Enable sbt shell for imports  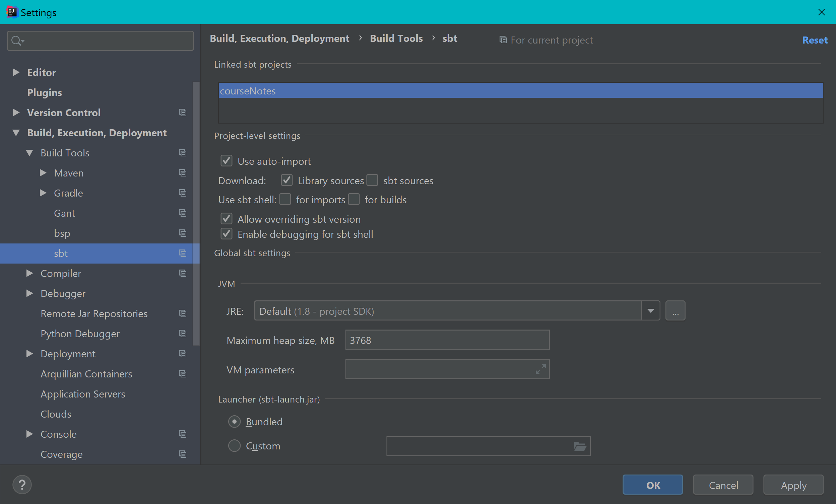[x=285, y=200]
